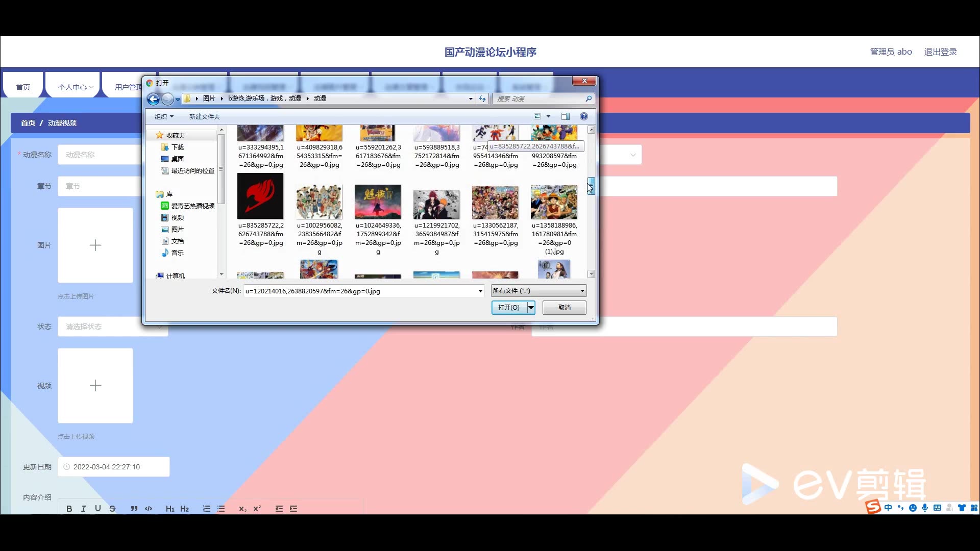
Task: Apply superscript formatting
Action: tap(257, 509)
